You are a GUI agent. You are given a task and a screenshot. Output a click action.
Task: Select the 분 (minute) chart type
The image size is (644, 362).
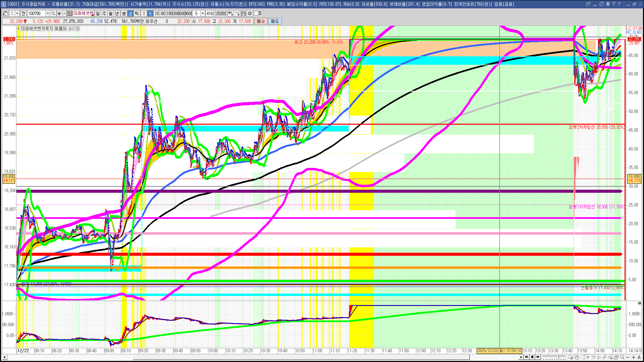pos(124,13)
